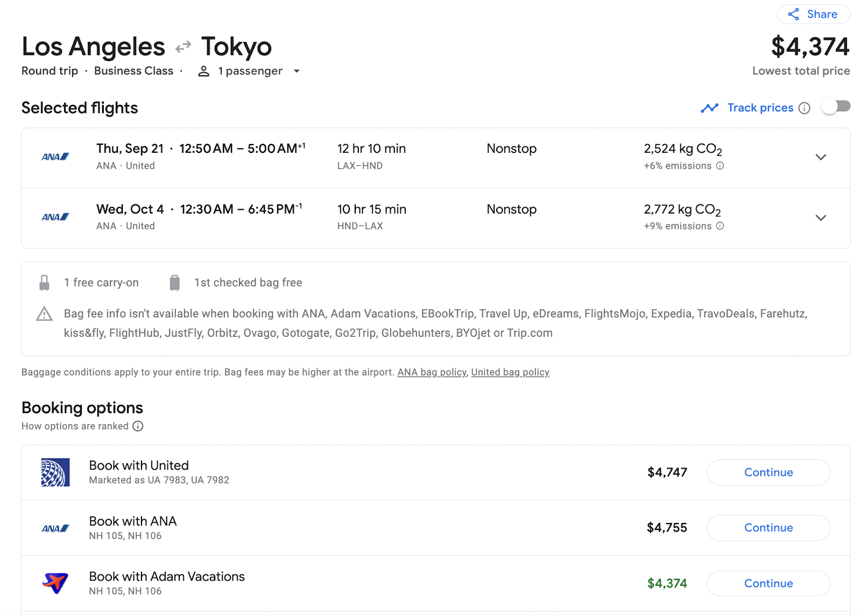
Task: Click the Track prices label
Action: [x=760, y=108]
